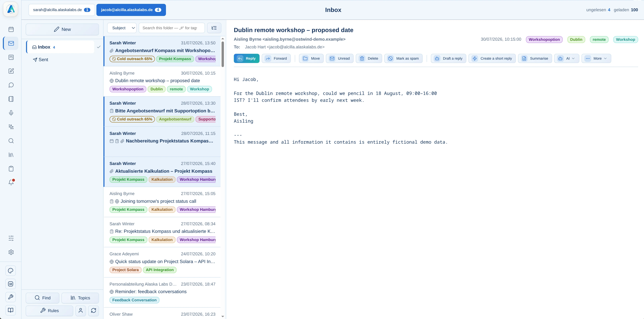The image size is (644, 319).
Task: Open the Subject sort dropdown
Action: pos(122,28)
